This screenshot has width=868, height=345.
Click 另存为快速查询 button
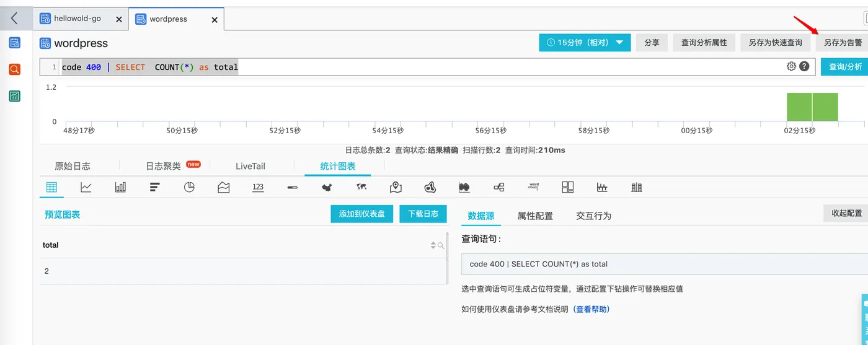(x=776, y=43)
